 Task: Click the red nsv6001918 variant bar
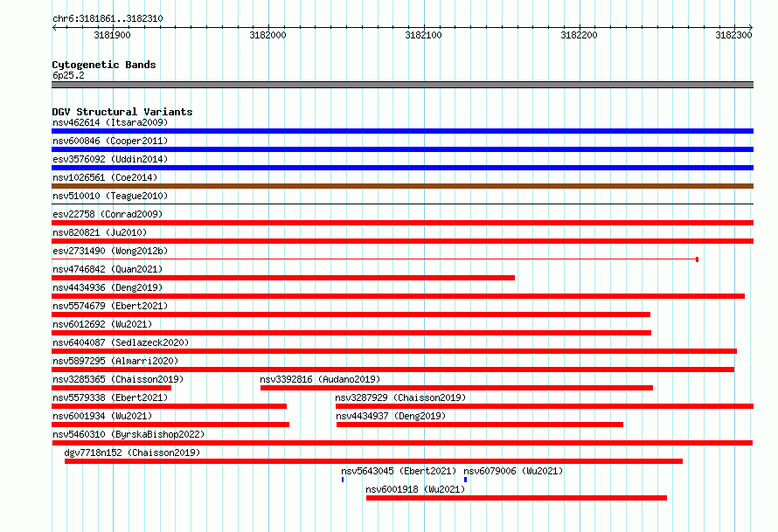pyautogui.click(x=517, y=498)
